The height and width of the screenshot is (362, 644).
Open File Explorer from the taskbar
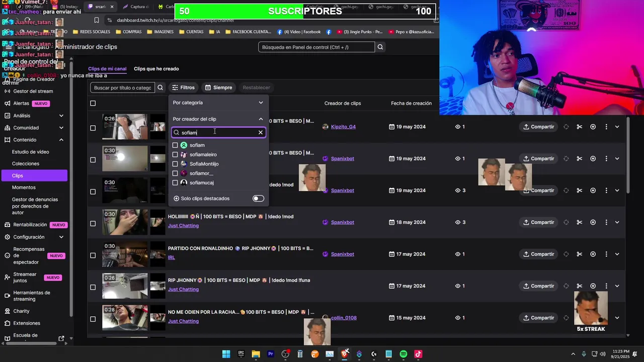pyautogui.click(x=256, y=354)
